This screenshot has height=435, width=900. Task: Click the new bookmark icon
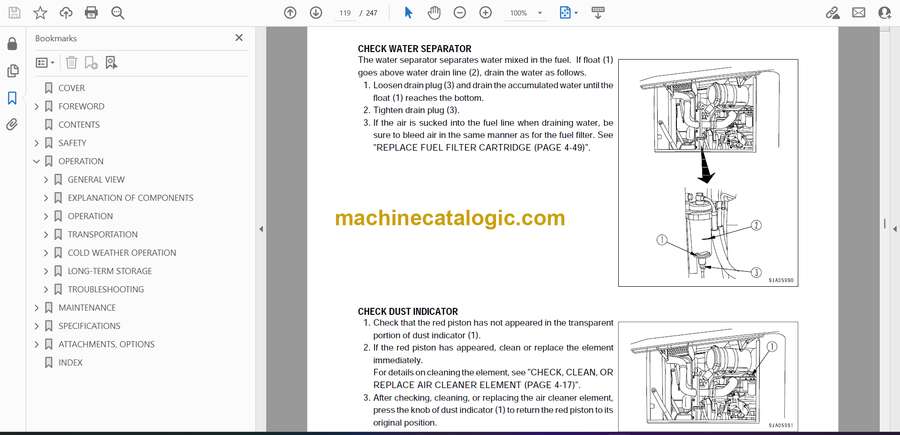coord(91,63)
